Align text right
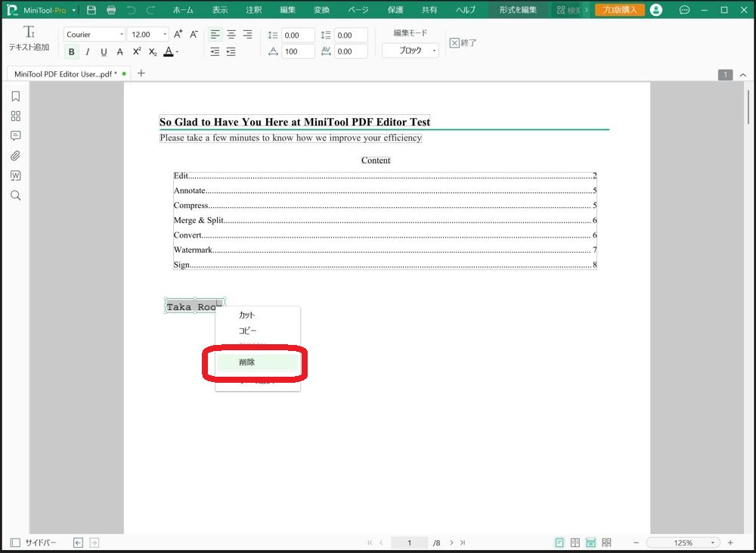 click(x=247, y=34)
